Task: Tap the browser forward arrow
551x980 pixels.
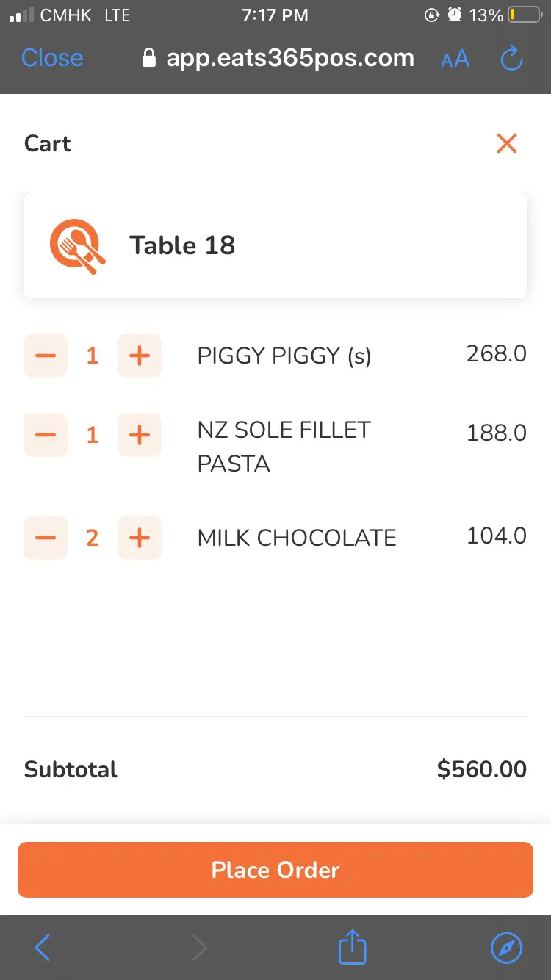Action: click(199, 948)
